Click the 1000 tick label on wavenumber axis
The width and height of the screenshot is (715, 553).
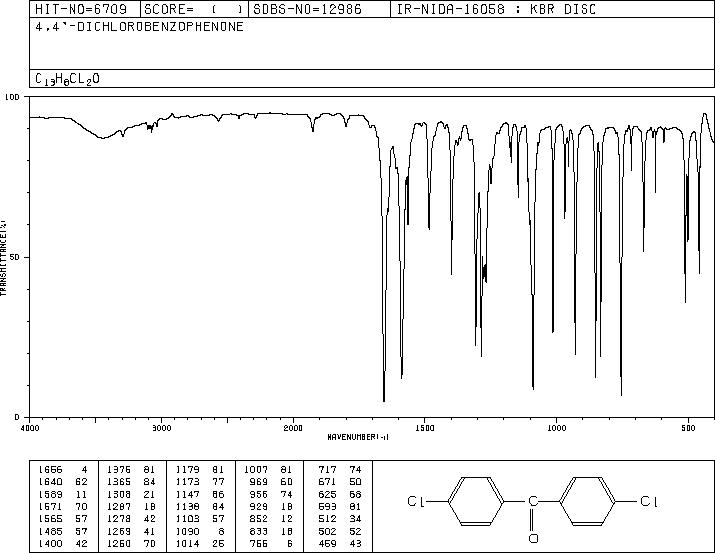556,428
